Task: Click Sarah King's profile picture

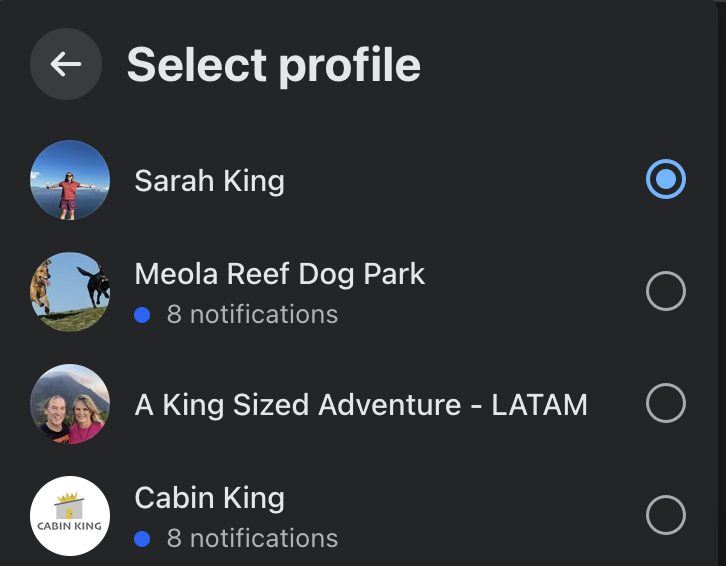Action: point(70,180)
